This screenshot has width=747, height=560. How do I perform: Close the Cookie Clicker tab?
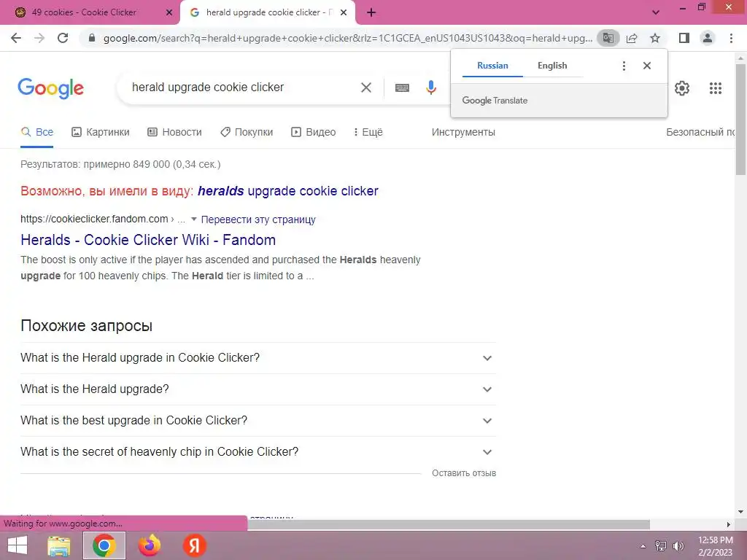[169, 13]
